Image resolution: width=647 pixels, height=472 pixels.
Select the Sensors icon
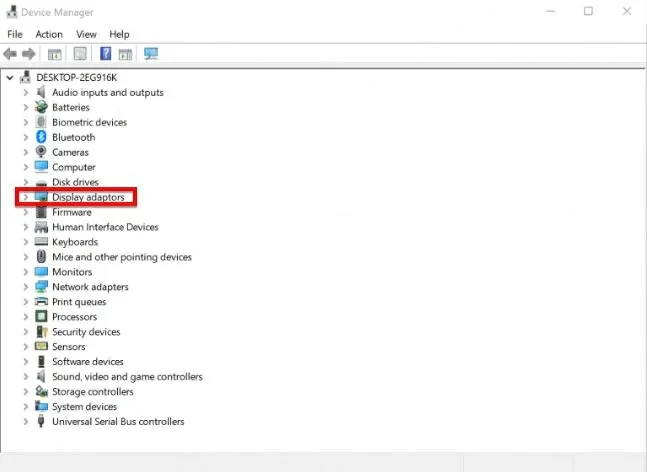pos(41,347)
